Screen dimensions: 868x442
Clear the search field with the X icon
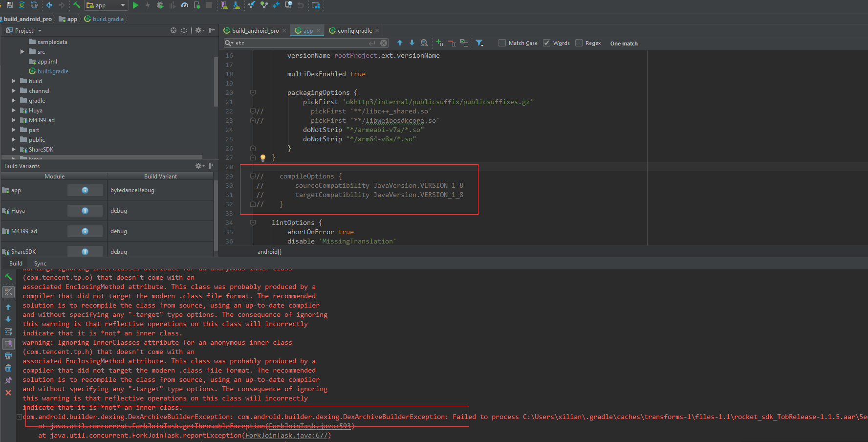[384, 43]
